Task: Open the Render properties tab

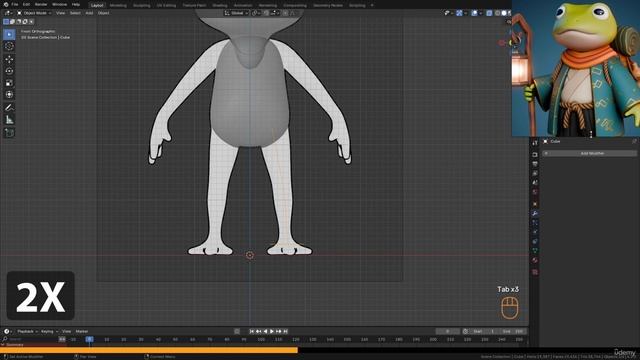Action: (x=535, y=154)
